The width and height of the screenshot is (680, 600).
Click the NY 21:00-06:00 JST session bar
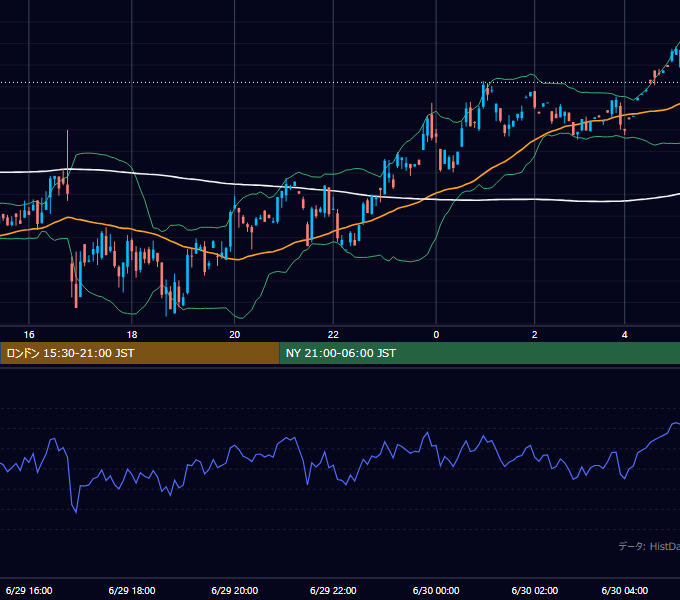(480, 353)
